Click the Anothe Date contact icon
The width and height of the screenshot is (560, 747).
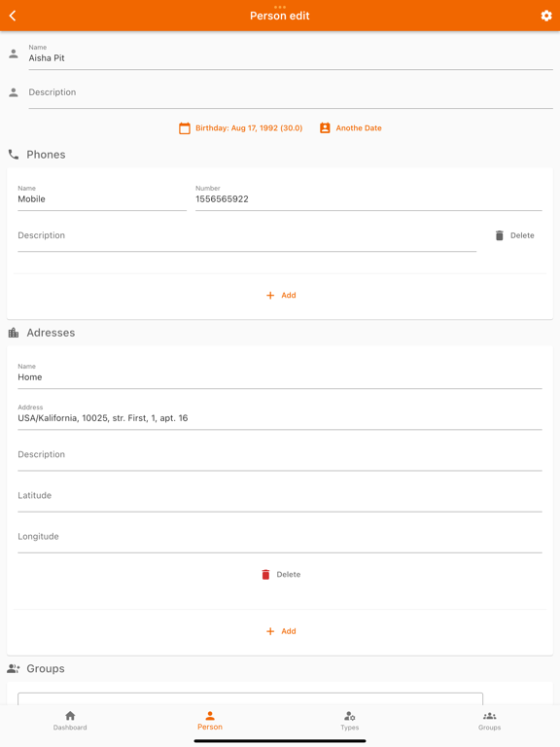point(325,128)
